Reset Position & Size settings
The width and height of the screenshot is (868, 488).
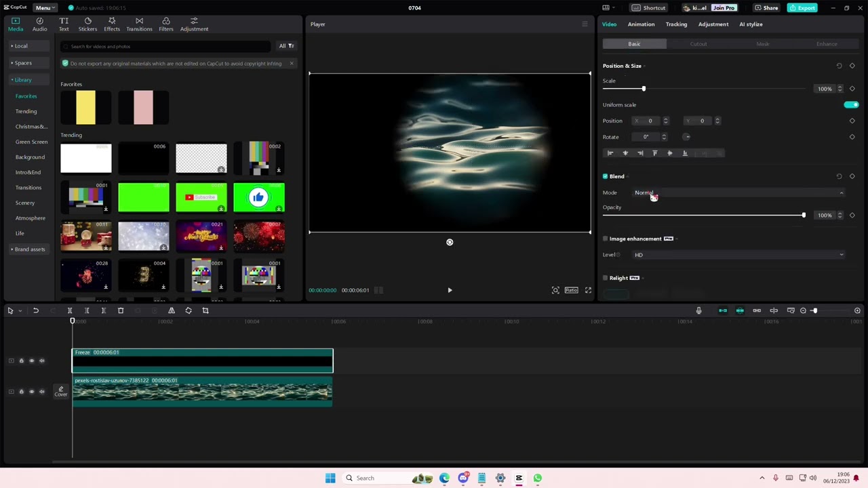coord(839,66)
